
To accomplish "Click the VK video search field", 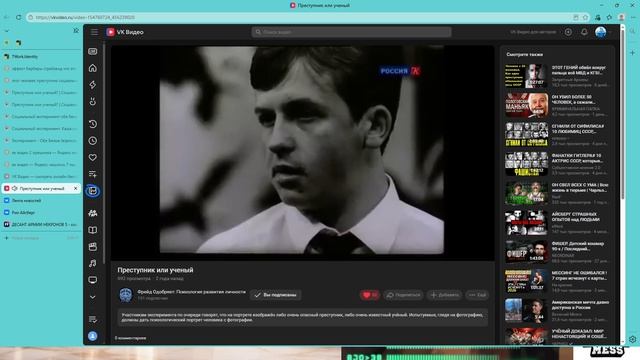I will coord(351,32).
